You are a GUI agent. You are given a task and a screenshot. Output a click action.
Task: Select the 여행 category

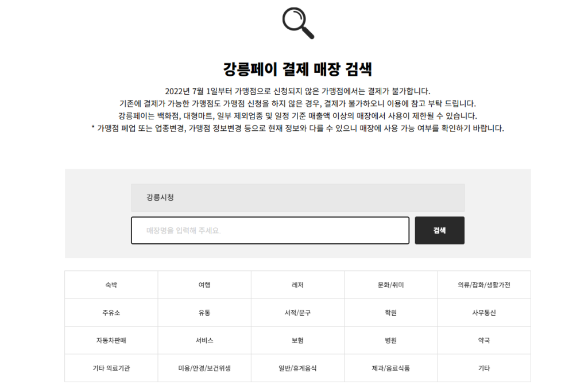(x=204, y=285)
